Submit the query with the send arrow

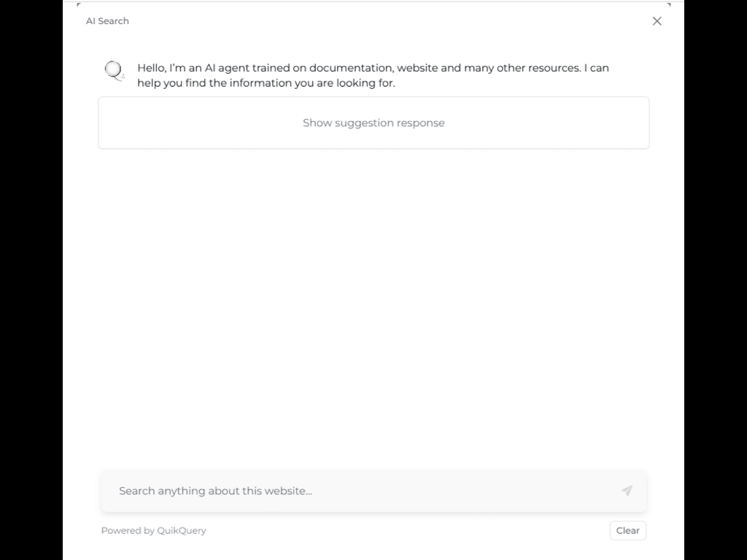tap(627, 491)
